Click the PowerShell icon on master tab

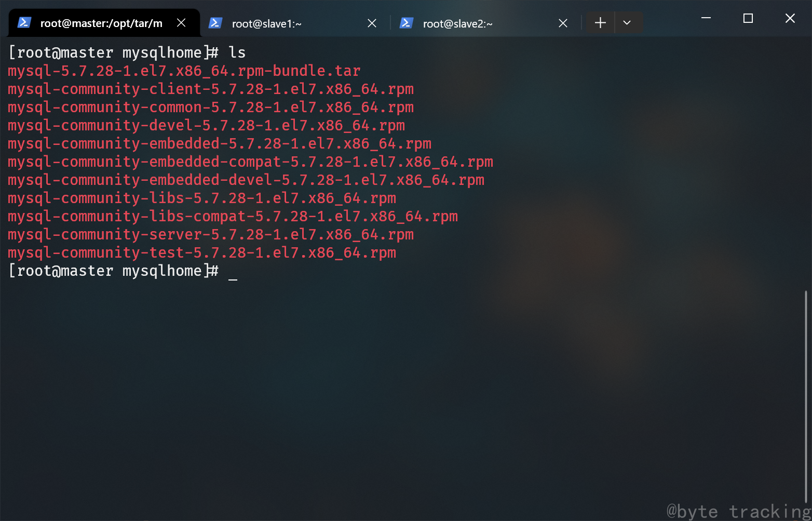(x=24, y=23)
